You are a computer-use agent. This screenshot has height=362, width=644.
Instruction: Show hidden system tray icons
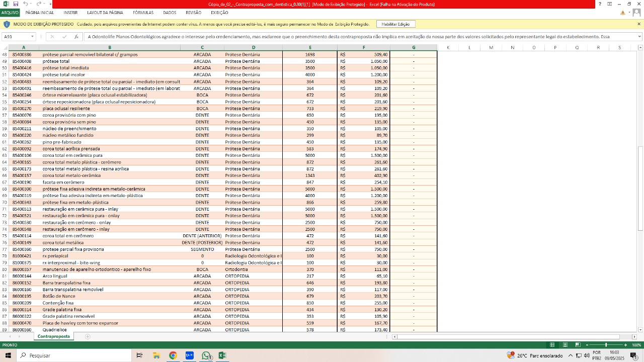click(x=570, y=355)
